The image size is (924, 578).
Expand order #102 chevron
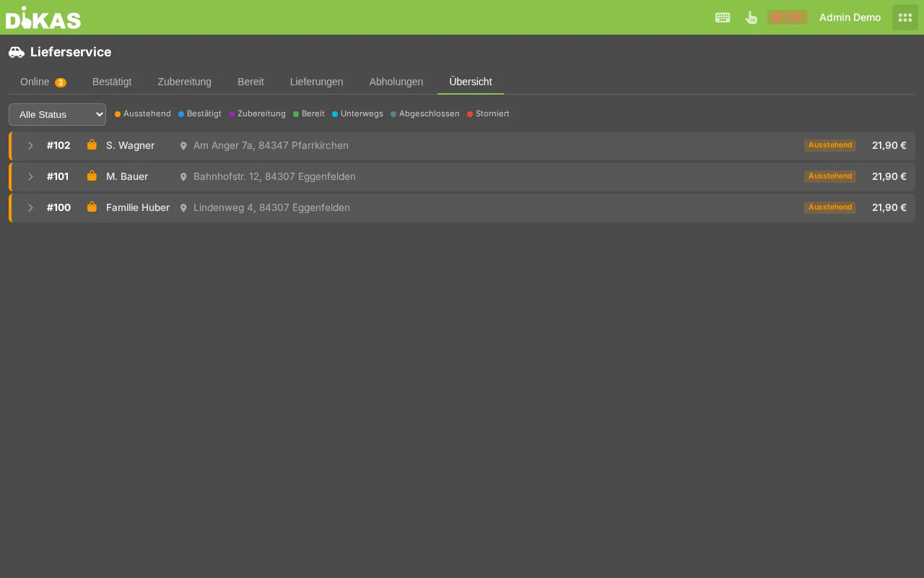30,145
